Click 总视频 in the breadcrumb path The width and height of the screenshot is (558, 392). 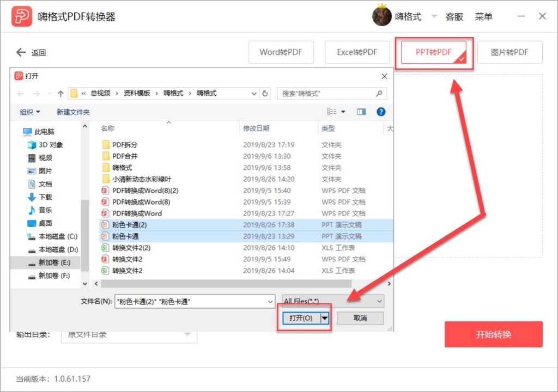[x=100, y=93]
